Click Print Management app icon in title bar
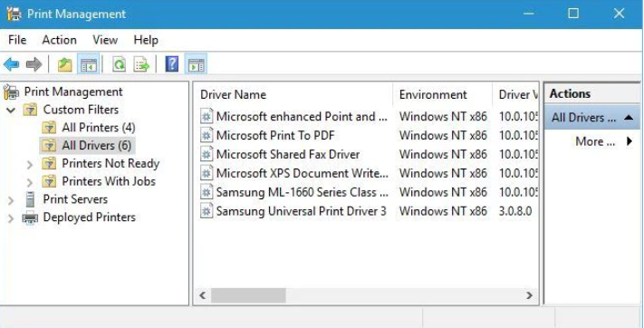The height and width of the screenshot is (328, 644). (14, 14)
